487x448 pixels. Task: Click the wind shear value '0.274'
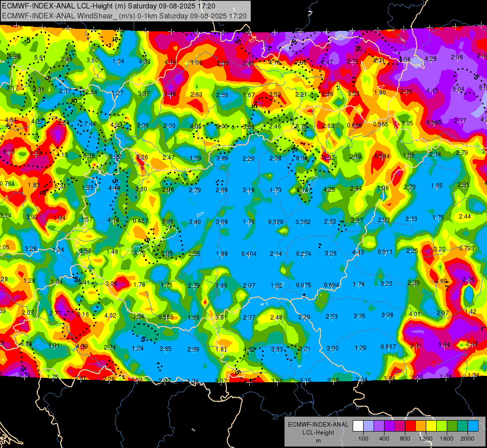pyautogui.click(x=303, y=254)
